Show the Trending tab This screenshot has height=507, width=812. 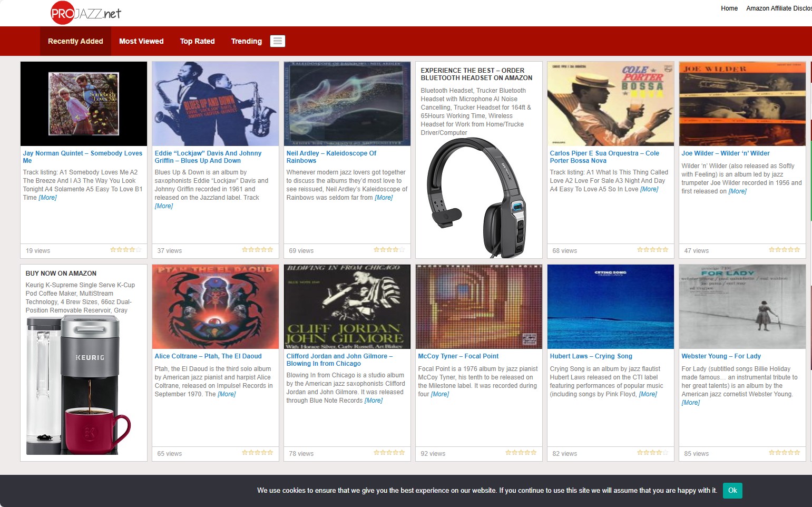(x=247, y=41)
